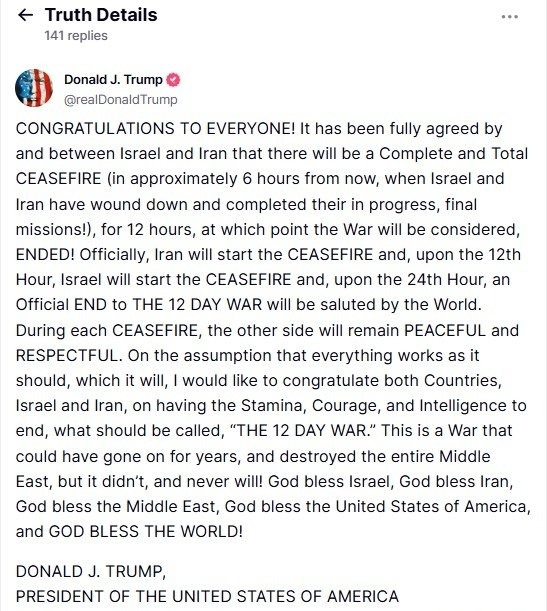547x611 pixels.
Task: Click PRESIDENT OF THE UNITED STATES OF AMERICA line
Action: tap(207, 597)
